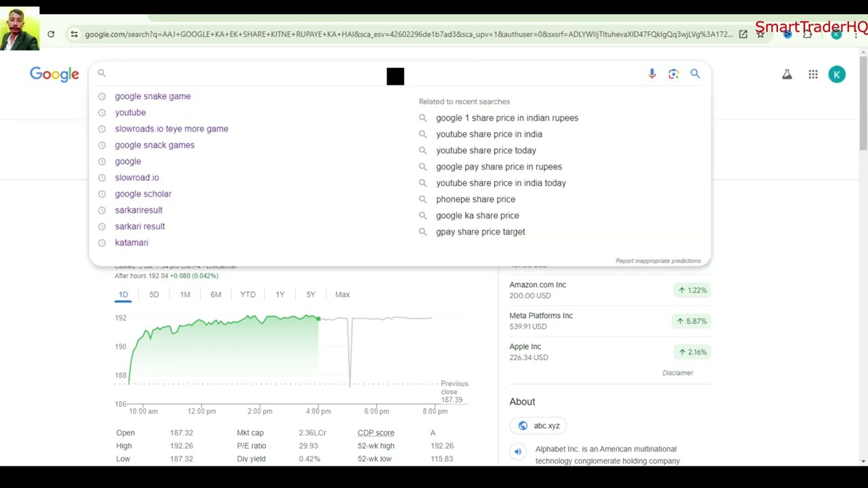The height and width of the screenshot is (488, 868).
Task: Click search icon beside phonepe share price
Action: click(422, 199)
